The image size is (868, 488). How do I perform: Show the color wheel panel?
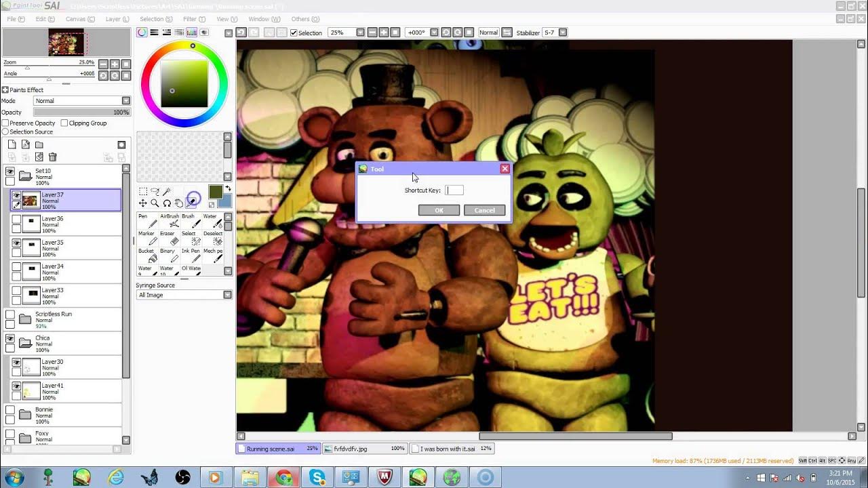[x=142, y=33]
